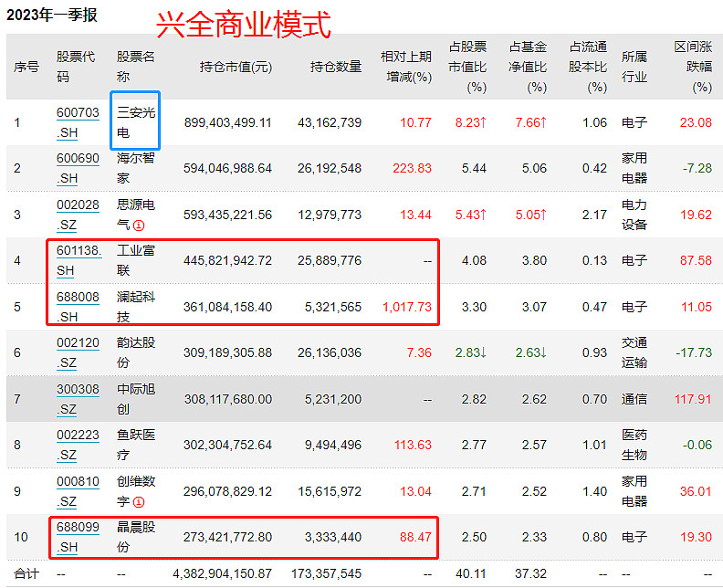Click the total net value ratio 37.32
Screen dimensions: 723x588
tap(530, 573)
